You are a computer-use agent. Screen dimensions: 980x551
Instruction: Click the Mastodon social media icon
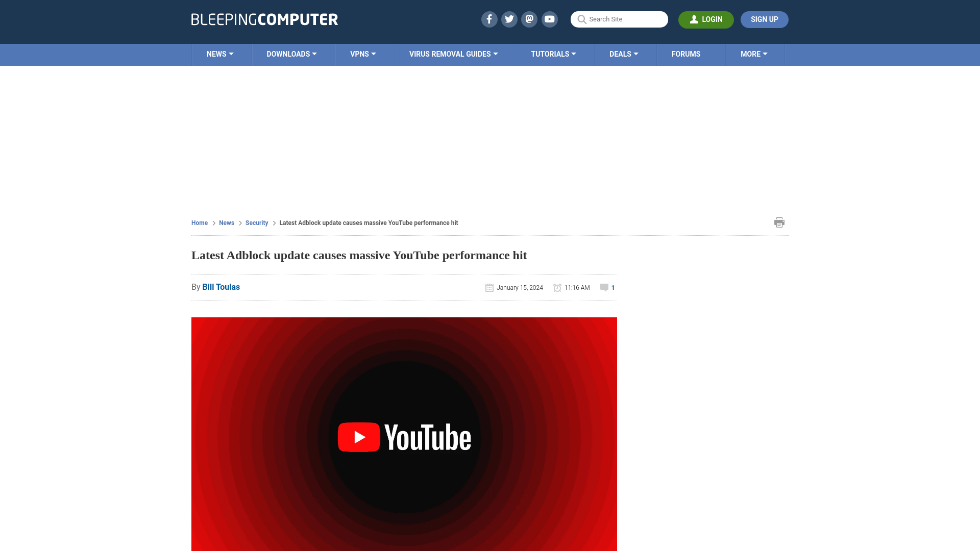tap(529, 19)
